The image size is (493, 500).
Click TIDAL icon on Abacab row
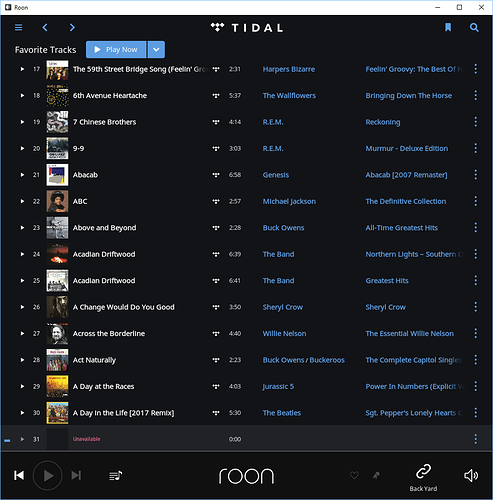(x=216, y=175)
